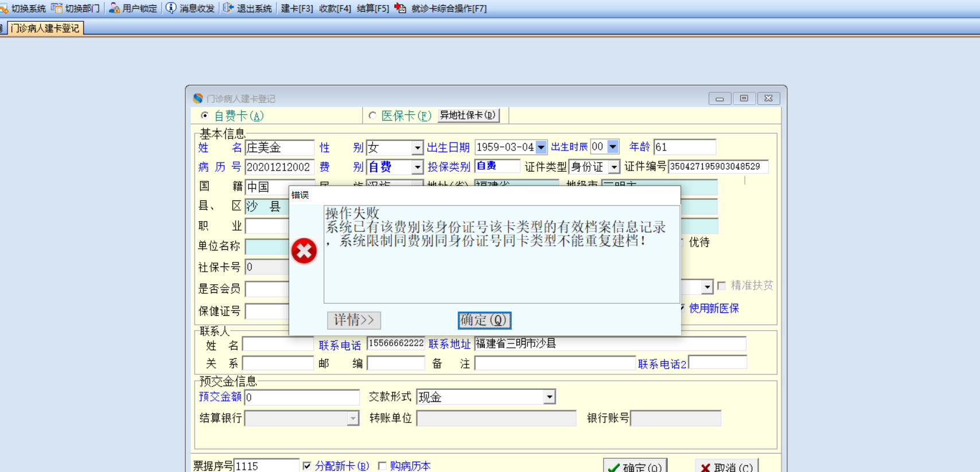
Task: Select the 医保卡(F) radio button
Action: coord(372,115)
